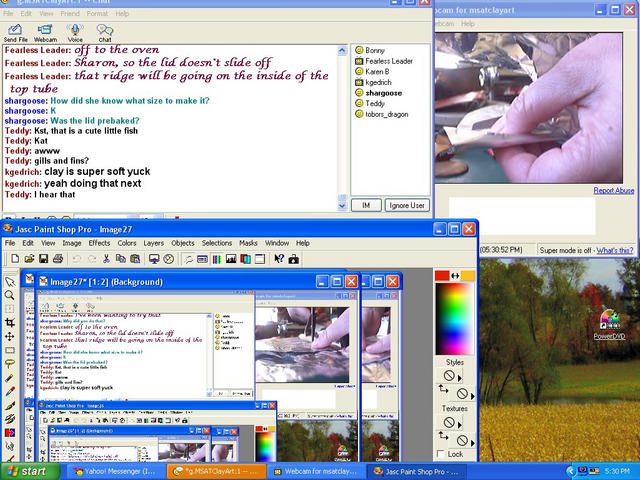Select the Zoom magnifier tool
Viewport: 640px width, 480px height.
click(10, 295)
